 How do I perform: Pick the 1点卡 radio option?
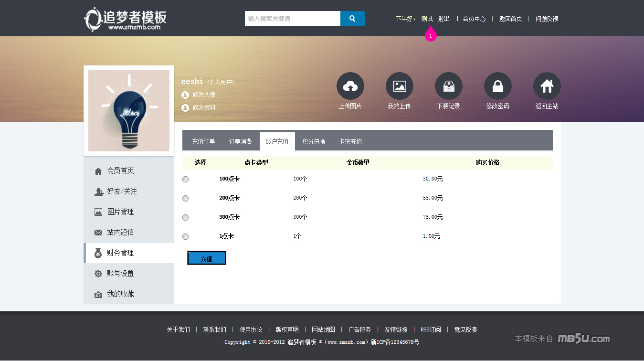186,236
